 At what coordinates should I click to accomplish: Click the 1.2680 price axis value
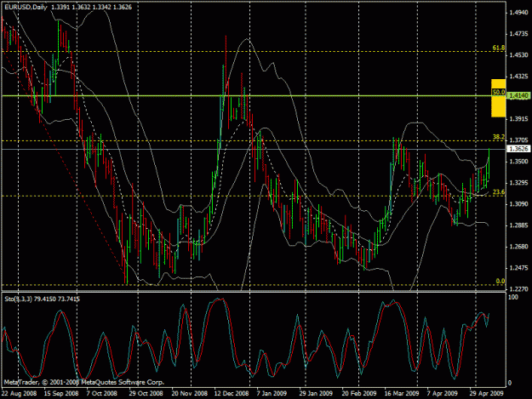[x=518, y=247]
